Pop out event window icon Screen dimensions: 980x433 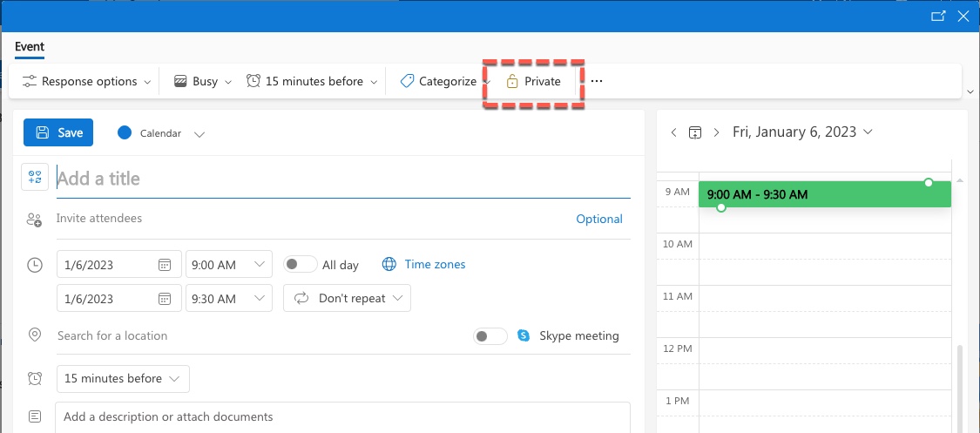(938, 17)
